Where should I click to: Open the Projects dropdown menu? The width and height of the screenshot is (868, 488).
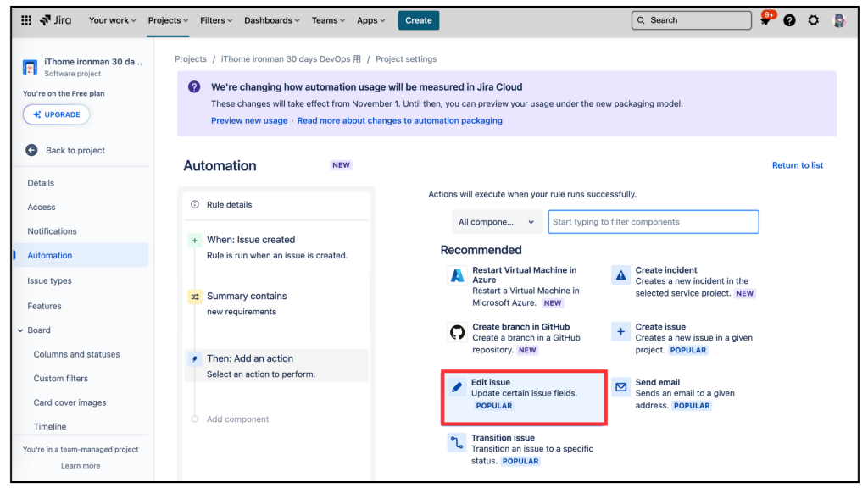[168, 20]
